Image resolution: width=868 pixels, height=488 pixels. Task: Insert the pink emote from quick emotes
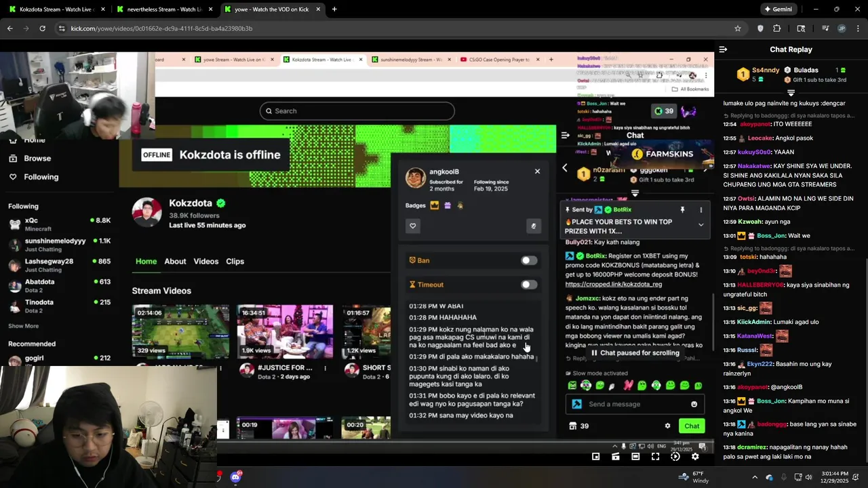click(x=628, y=386)
